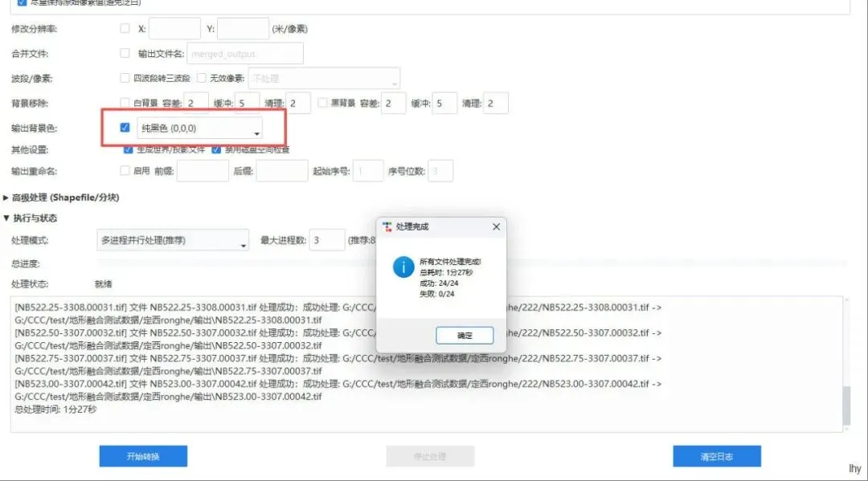Toggle the 四波段转三波段 checkbox

[x=125, y=78]
